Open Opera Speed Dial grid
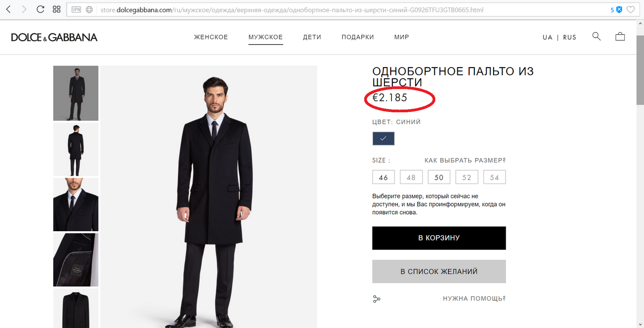The height and width of the screenshot is (328, 644). 57,9
